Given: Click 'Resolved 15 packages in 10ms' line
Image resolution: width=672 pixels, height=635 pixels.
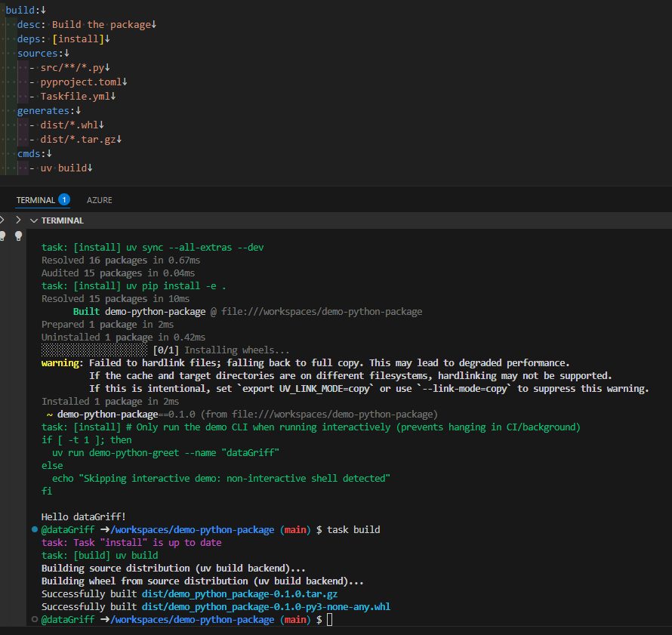Looking at the screenshot, I should 116,299.
